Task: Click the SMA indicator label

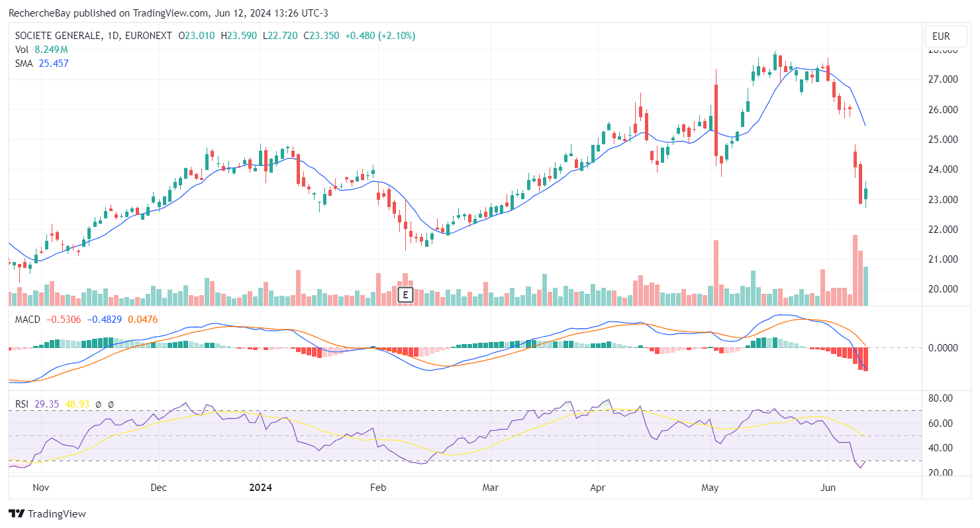Action: 24,64
